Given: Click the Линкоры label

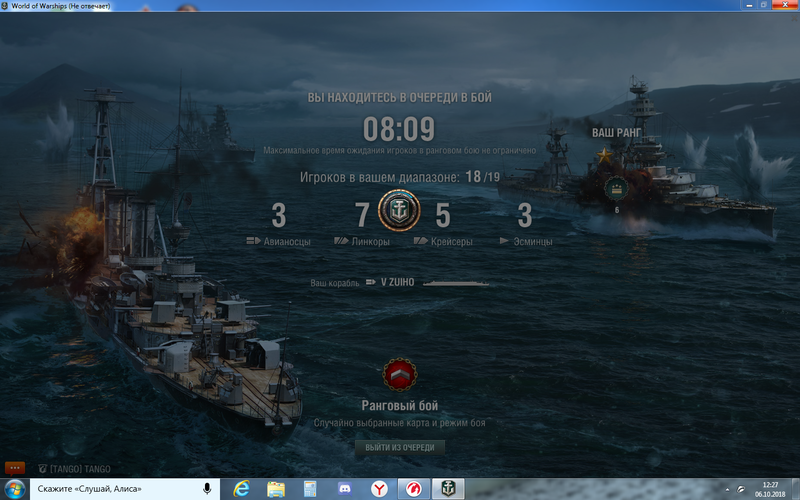Looking at the screenshot, I should 370,241.
